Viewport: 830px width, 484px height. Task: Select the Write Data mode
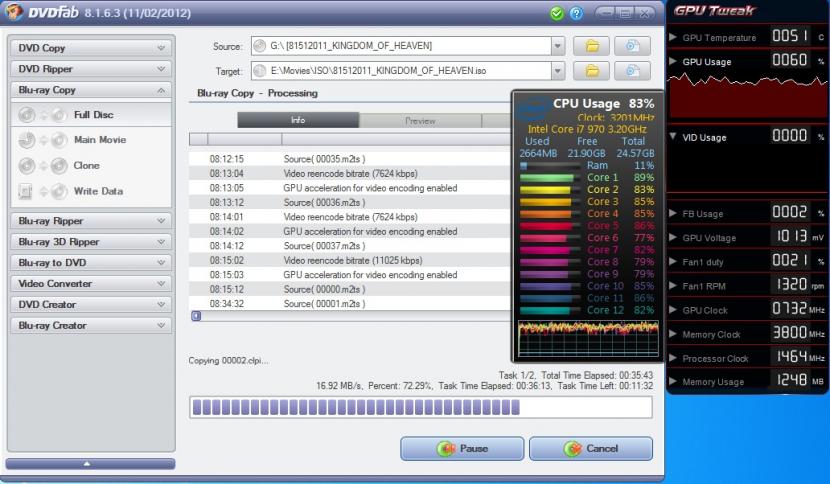click(91, 191)
